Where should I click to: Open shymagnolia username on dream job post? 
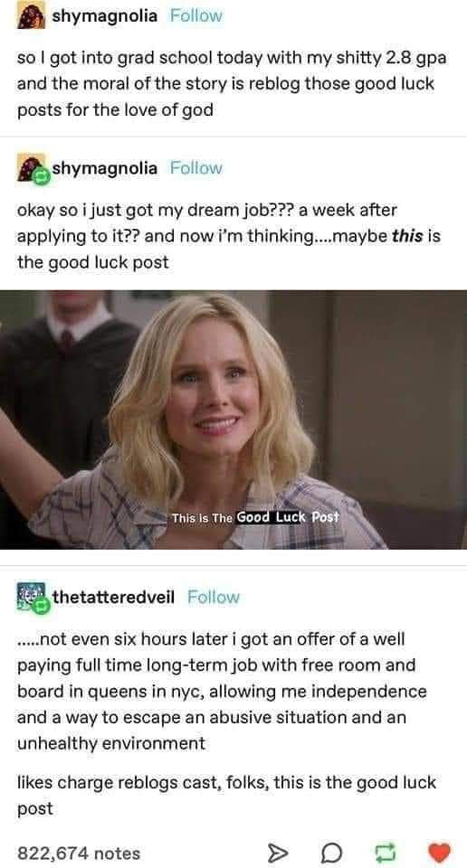click(x=105, y=168)
